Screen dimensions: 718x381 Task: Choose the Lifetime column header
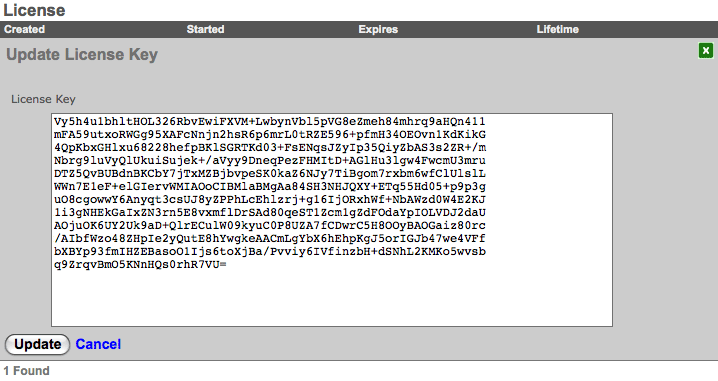557,29
